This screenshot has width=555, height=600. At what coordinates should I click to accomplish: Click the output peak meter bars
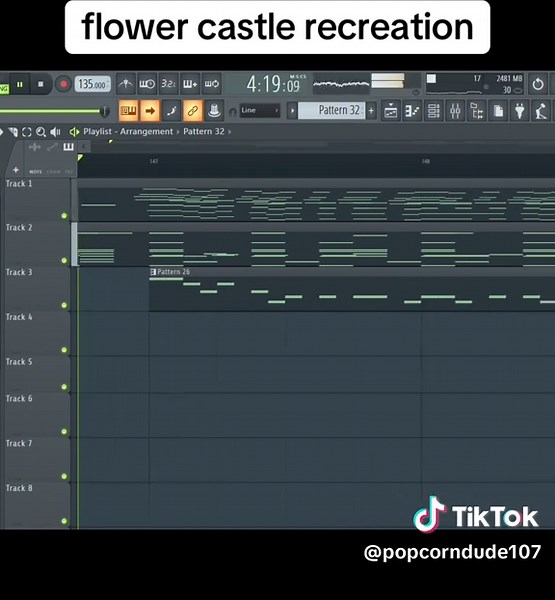coord(387,81)
